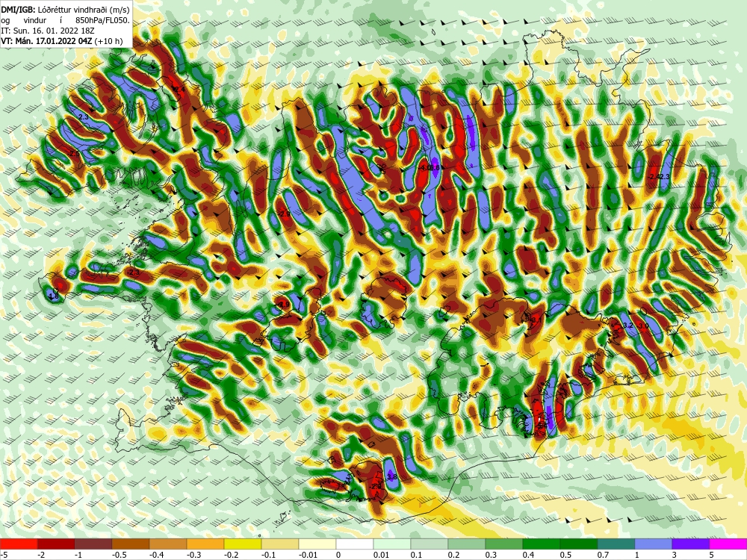
Task: Click the '-0.01' legend label
Action: tap(307, 555)
